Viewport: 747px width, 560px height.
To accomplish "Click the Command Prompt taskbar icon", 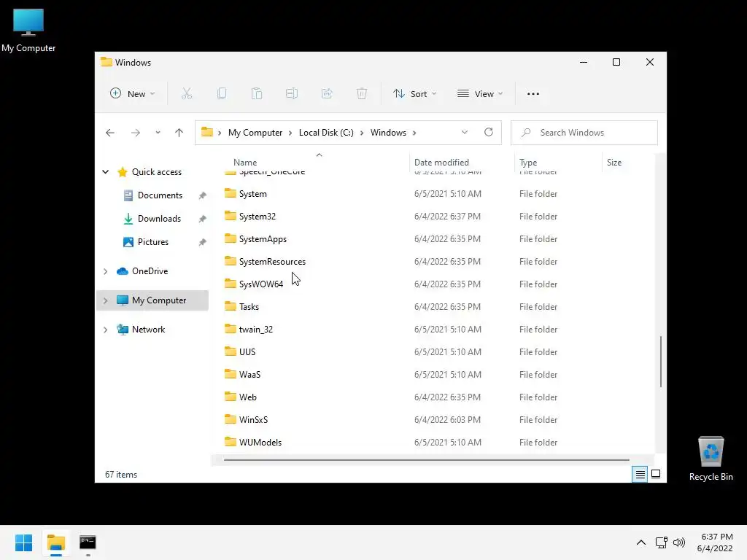I will [88, 542].
